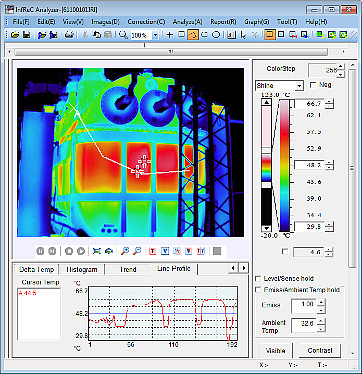Viewport: 362px width, 374px height.
Task: Click the print icon in toolbar
Action: point(69,35)
